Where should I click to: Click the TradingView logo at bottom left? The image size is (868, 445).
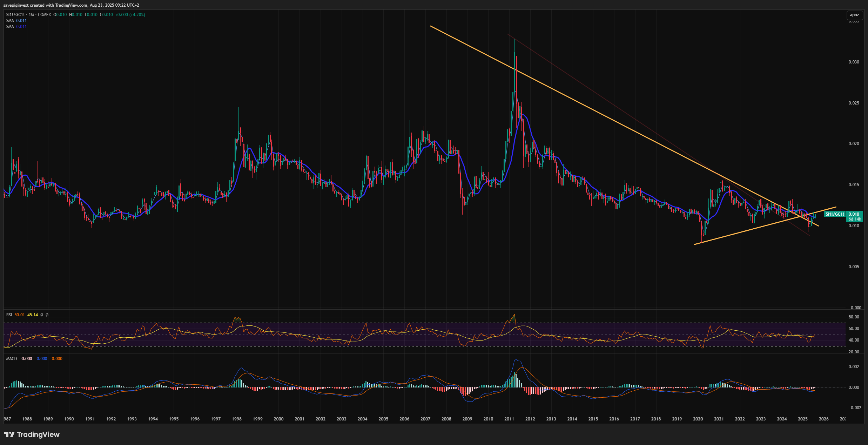32,434
